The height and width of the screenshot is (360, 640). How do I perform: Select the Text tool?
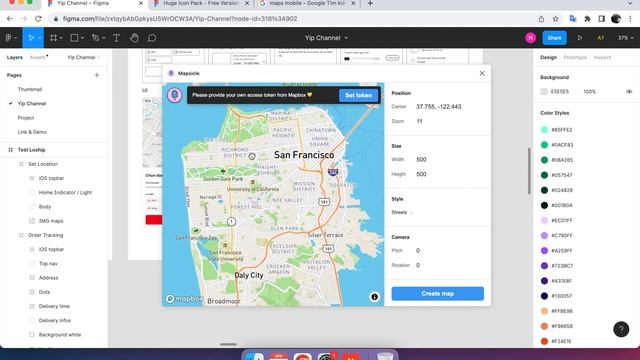tap(116, 38)
